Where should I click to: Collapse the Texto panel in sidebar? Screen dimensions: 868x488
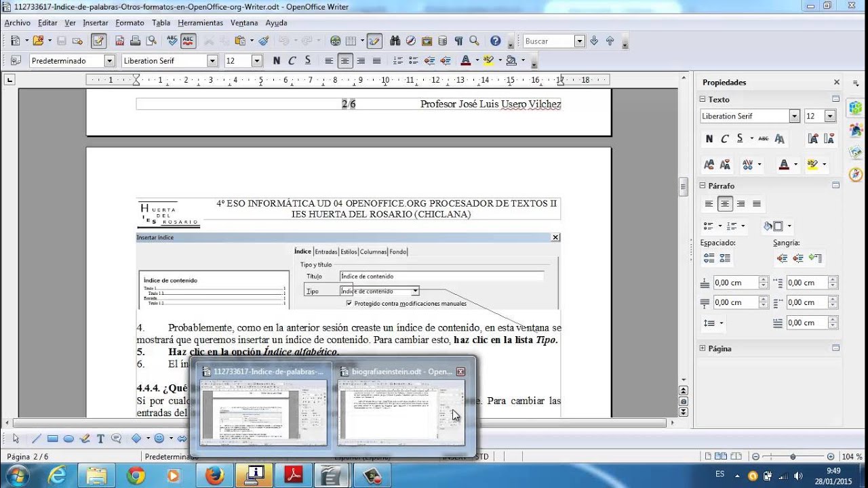[703, 99]
